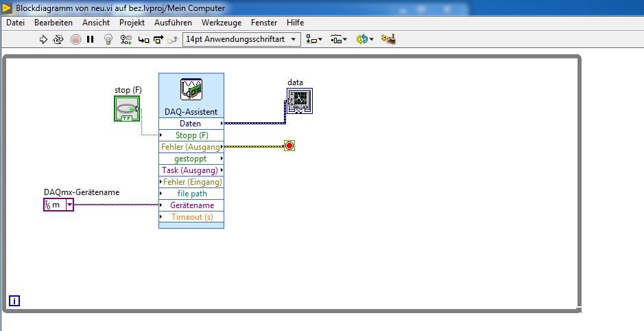Viewport: 644px width, 331px height.
Task: Click the loop iteration terminal i
Action: 14,301
